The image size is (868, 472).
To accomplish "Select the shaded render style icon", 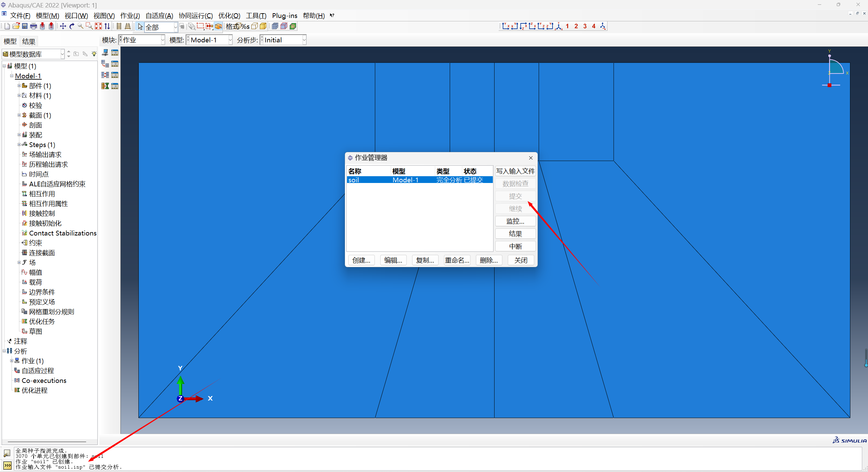I will click(263, 26).
